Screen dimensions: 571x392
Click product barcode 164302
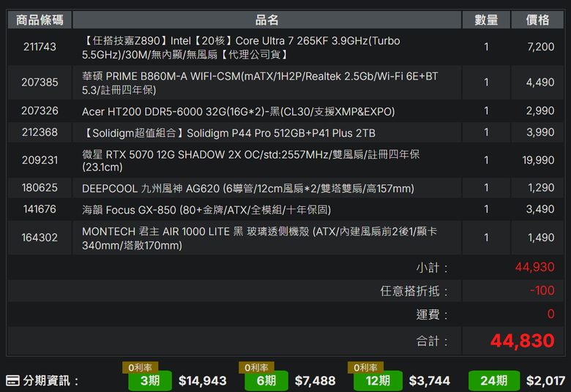coord(40,238)
